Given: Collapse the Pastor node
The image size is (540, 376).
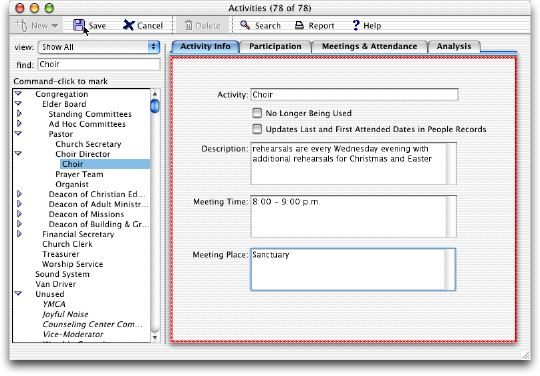Looking at the screenshot, I should pyautogui.click(x=18, y=134).
